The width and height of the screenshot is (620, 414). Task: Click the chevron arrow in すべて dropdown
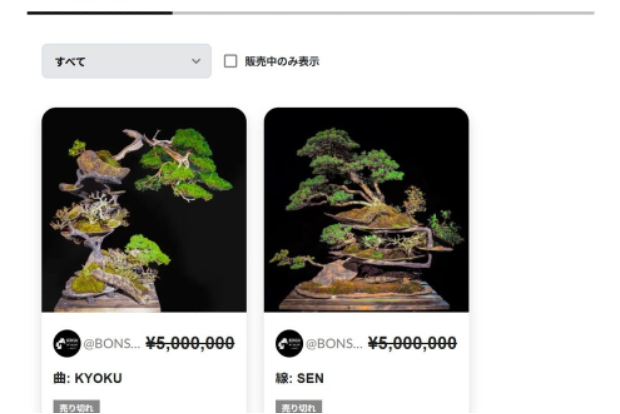(196, 61)
